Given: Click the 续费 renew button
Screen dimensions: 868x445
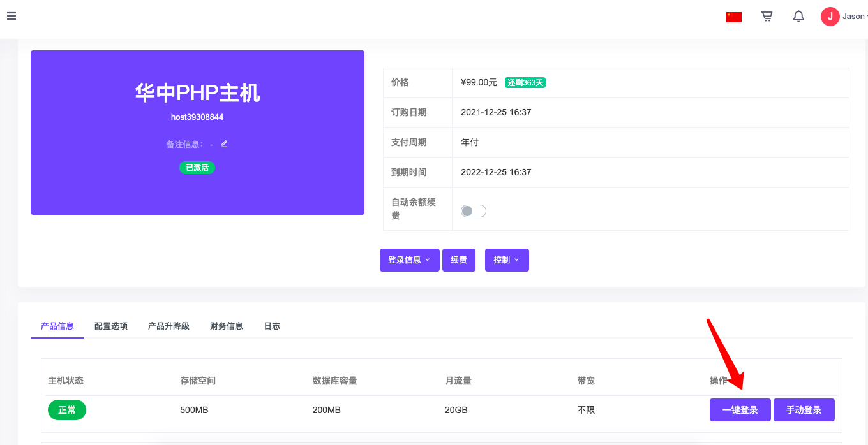Looking at the screenshot, I should (458, 260).
